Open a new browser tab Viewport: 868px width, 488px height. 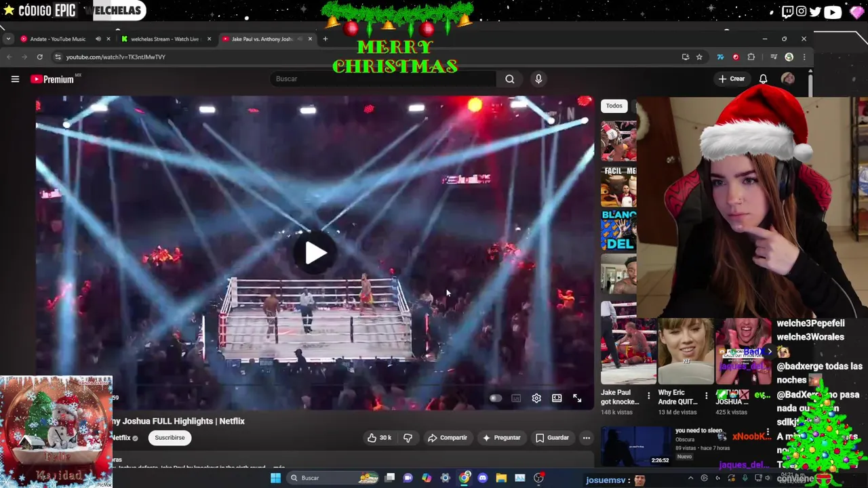click(325, 39)
